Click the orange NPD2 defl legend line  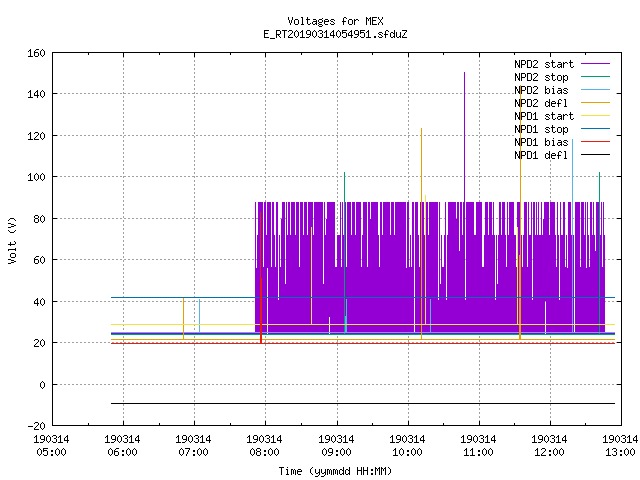coord(595,103)
